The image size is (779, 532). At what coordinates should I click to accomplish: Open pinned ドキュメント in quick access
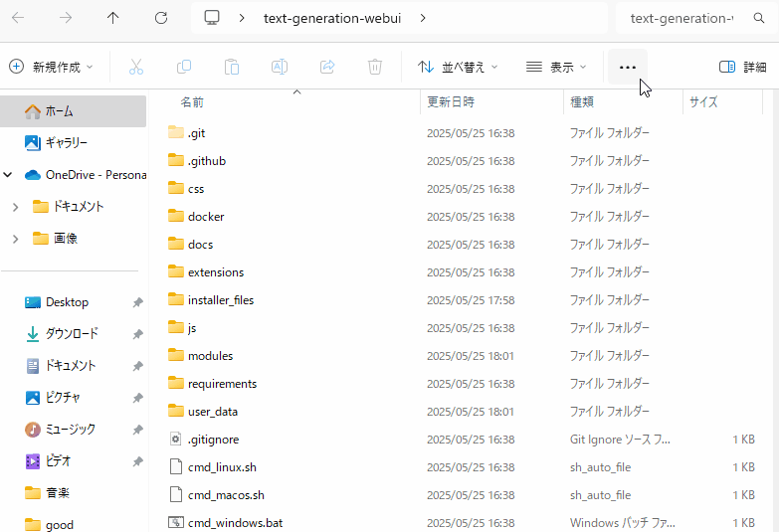(70, 366)
